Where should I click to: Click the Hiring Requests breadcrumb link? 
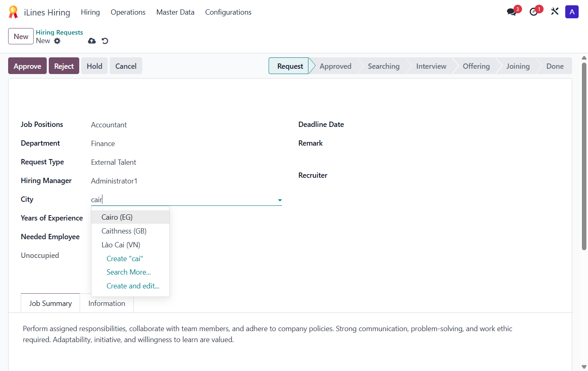point(59,32)
